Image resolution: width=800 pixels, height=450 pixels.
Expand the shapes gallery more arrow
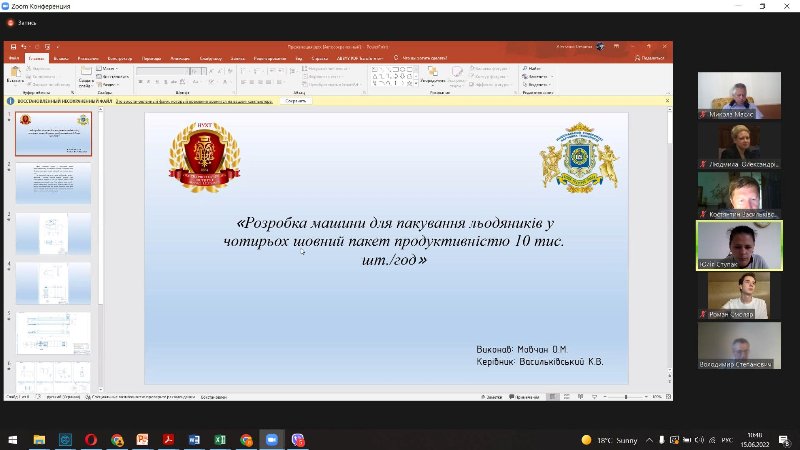click(x=416, y=83)
